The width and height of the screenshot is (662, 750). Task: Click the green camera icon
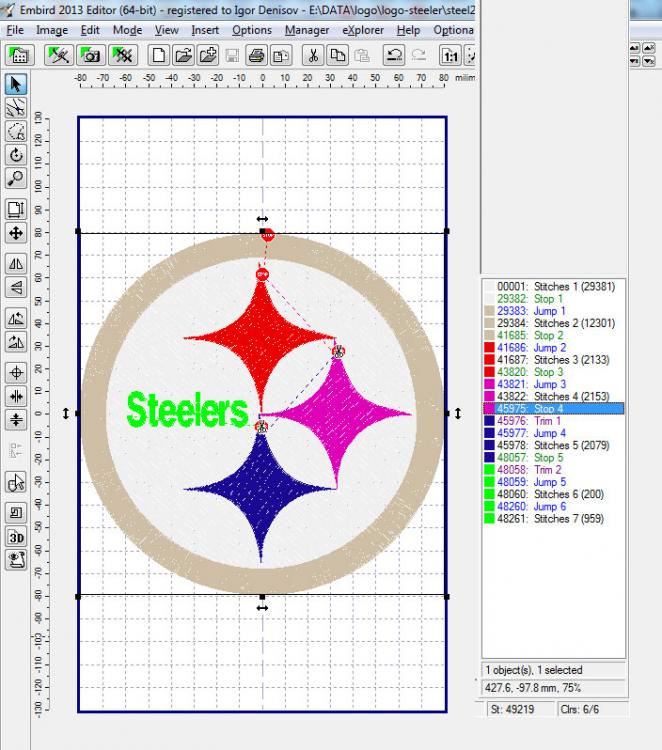[x=90, y=55]
